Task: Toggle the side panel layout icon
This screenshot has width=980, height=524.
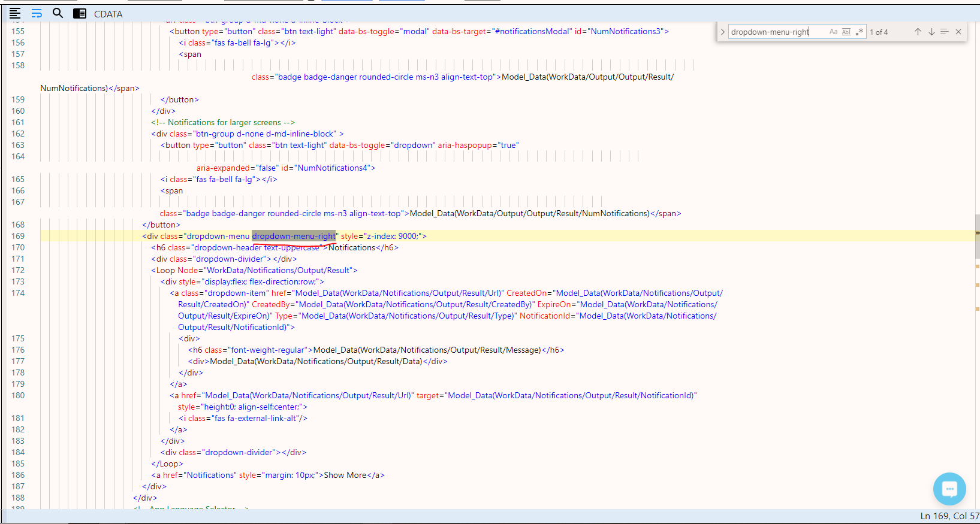Action: [x=80, y=13]
